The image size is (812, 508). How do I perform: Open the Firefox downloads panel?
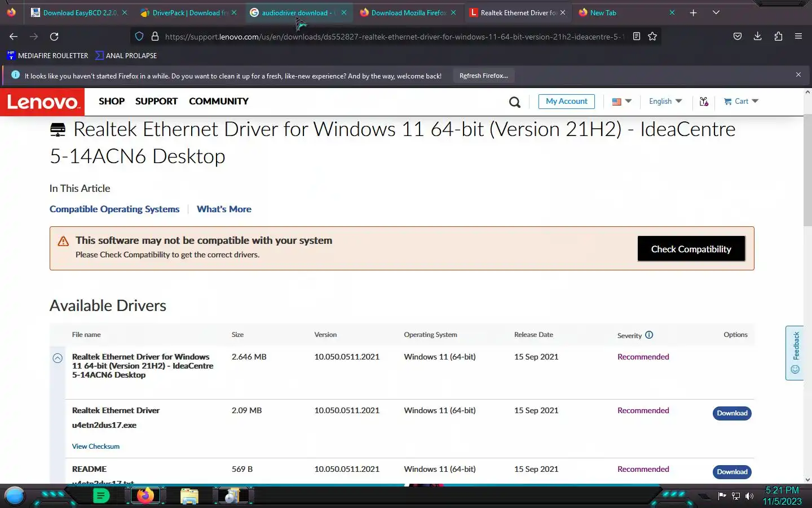click(758, 37)
